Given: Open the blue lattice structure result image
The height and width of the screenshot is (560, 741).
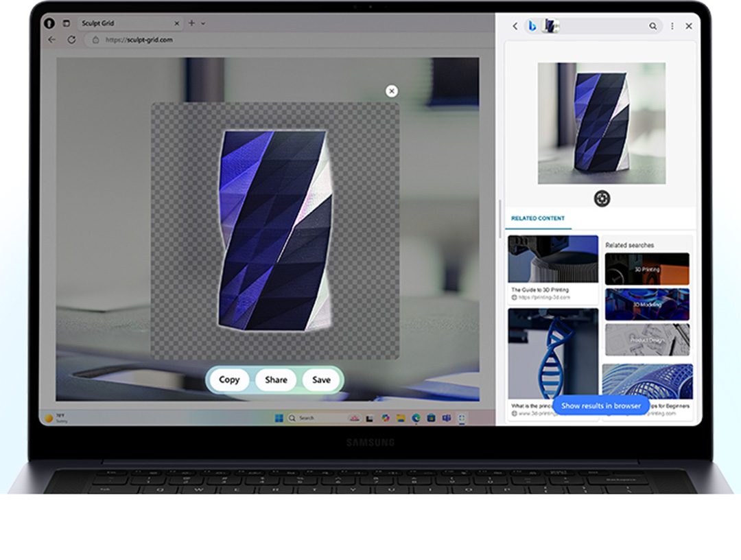Looking at the screenshot, I should coord(648,381).
